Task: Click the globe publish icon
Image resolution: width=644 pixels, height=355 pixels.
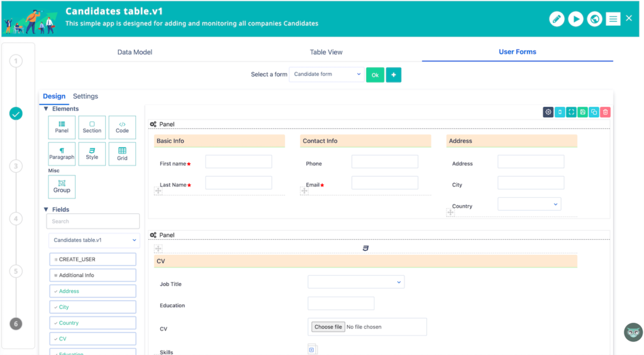Action: 594,19
